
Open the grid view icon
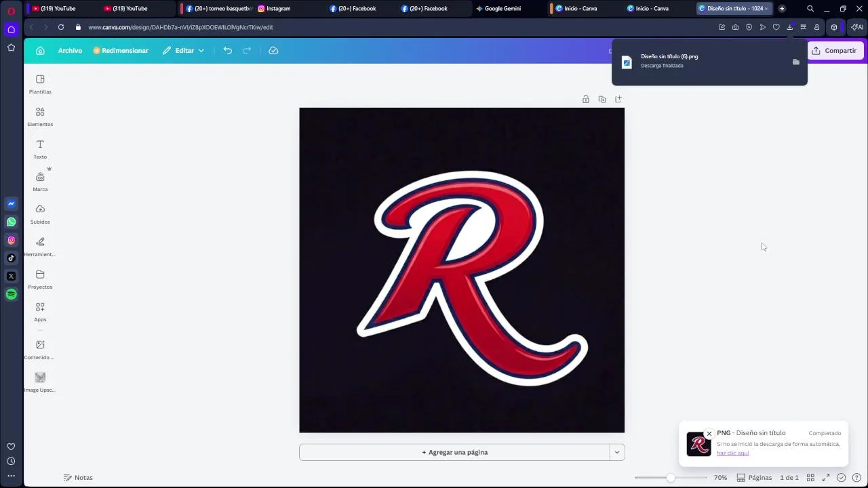pyautogui.click(x=810, y=478)
